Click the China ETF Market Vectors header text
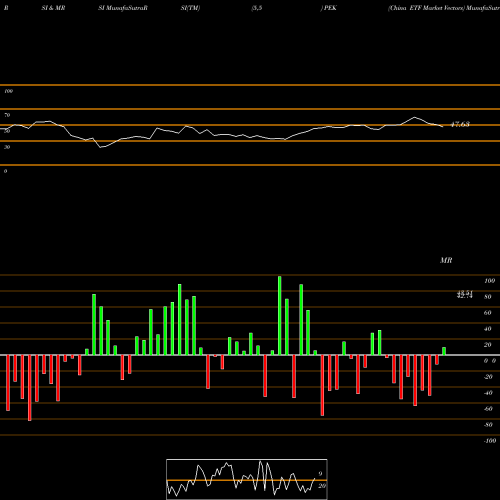 coord(426,8)
